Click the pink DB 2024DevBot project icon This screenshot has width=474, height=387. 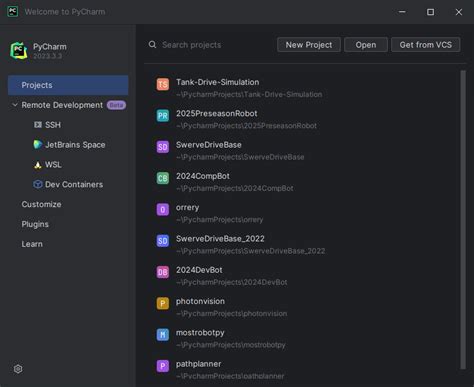point(163,272)
